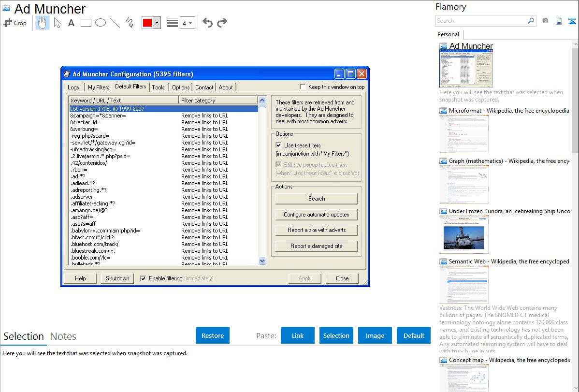The height and width of the screenshot is (392, 579).
Task: Switch to the Tools tab
Action: pos(158,87)
